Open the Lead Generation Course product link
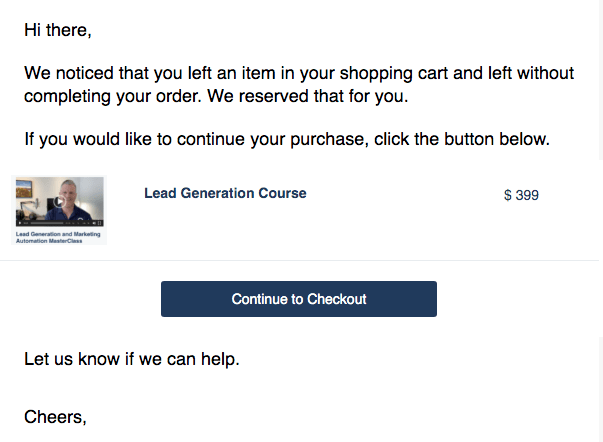603x442 pixels. point(225,193)
